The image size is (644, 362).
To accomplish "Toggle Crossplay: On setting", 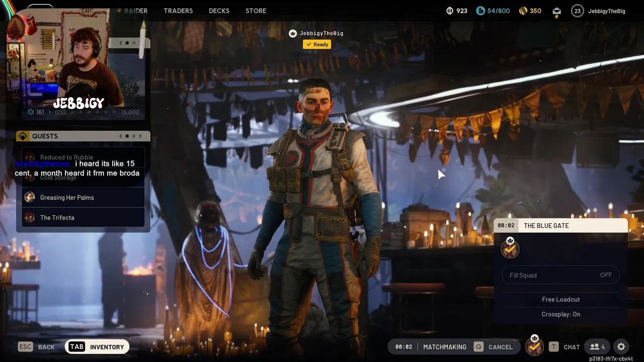I will 560,314.
